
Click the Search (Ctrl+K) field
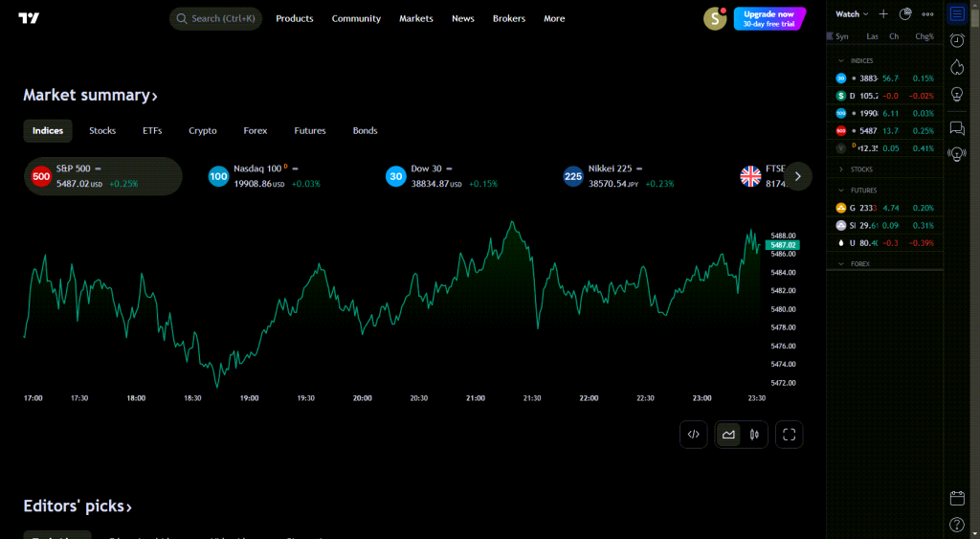(215, 19)
